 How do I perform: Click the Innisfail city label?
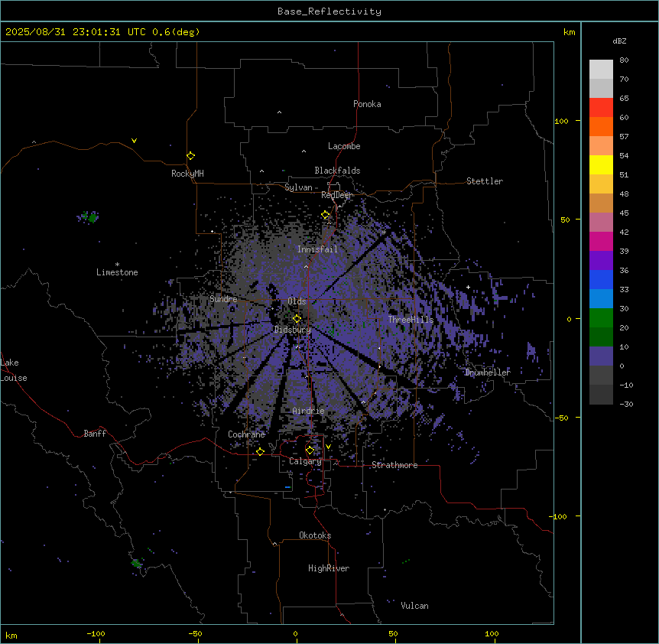click(x=317, y=249)
